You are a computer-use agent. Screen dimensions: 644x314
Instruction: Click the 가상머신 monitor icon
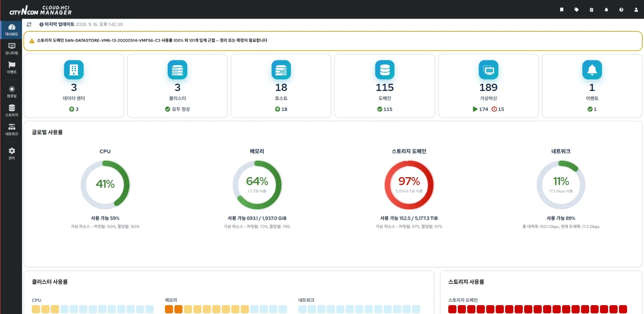tap(488, 70)
